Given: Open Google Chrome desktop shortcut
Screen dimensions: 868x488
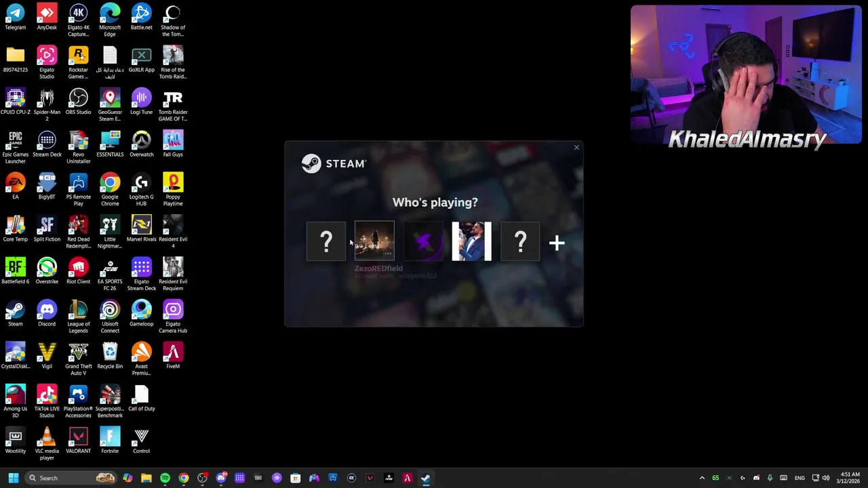Looking at the screenshot, I should (110, 190).
